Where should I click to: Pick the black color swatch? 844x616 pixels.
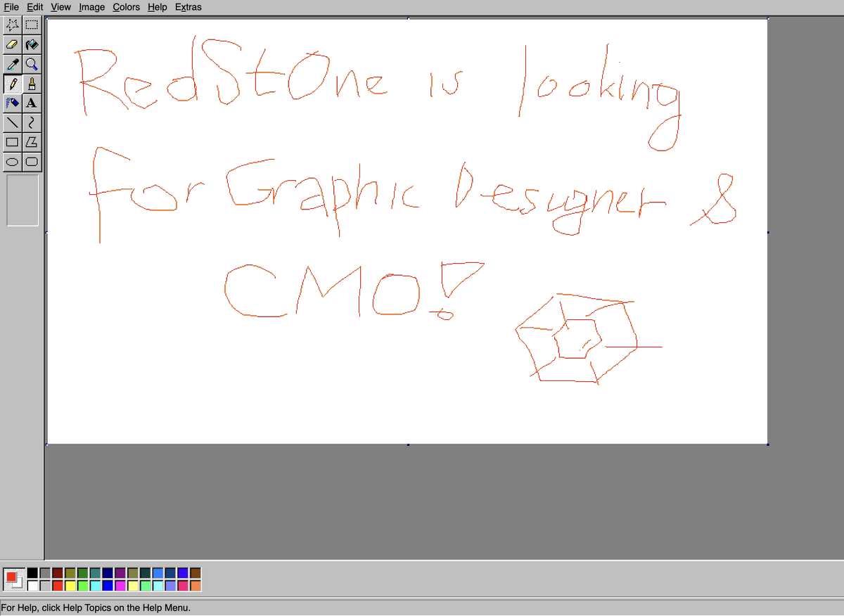point(32,573)
